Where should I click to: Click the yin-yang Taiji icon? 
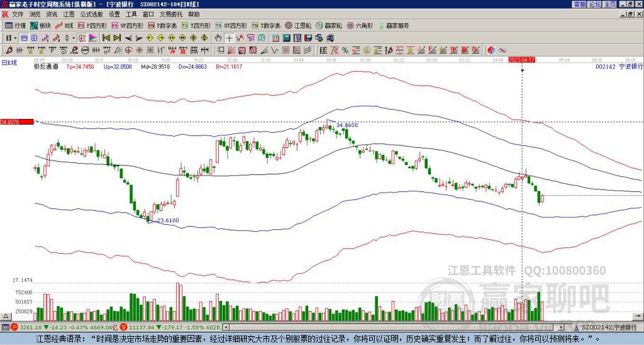(x=491, y=50)
